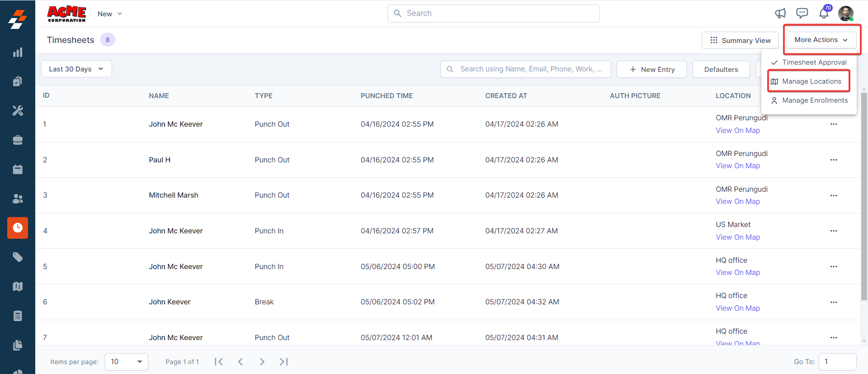Image resolution: width=868 pixels, height=374 pixels.
Task: Click the Go To page number field
Action: tap(837, 362)
